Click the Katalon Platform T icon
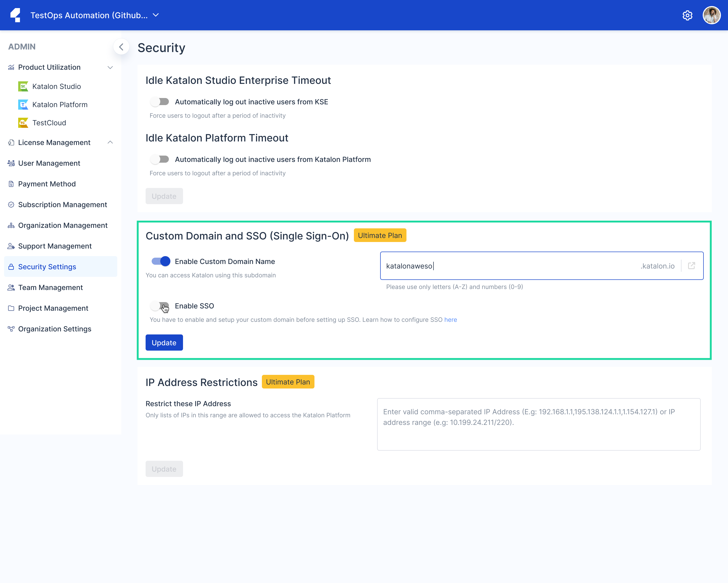 click(23, 105)
